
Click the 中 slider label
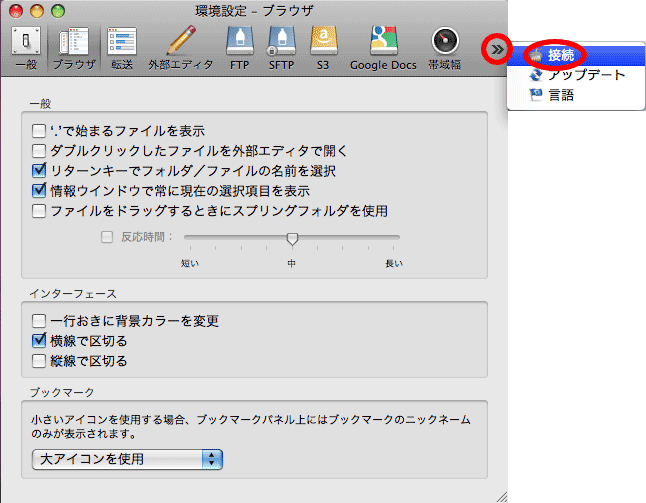pos(292,264)
